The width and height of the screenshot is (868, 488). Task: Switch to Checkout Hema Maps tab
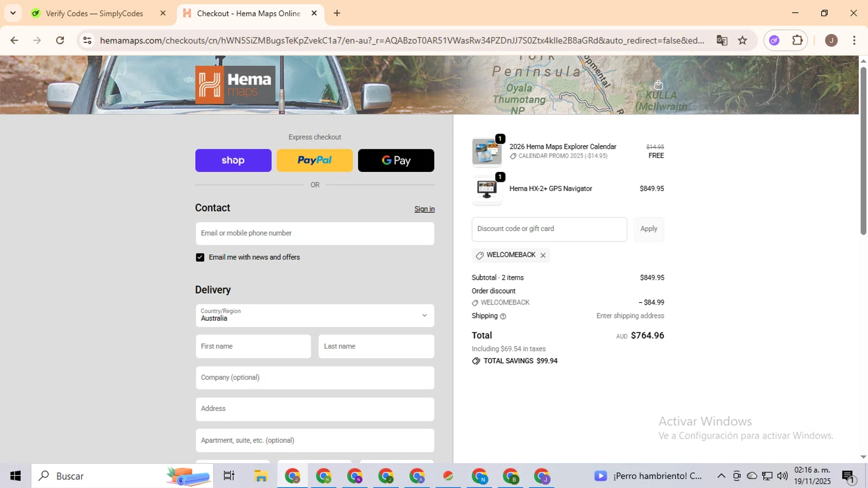[249, 13]
